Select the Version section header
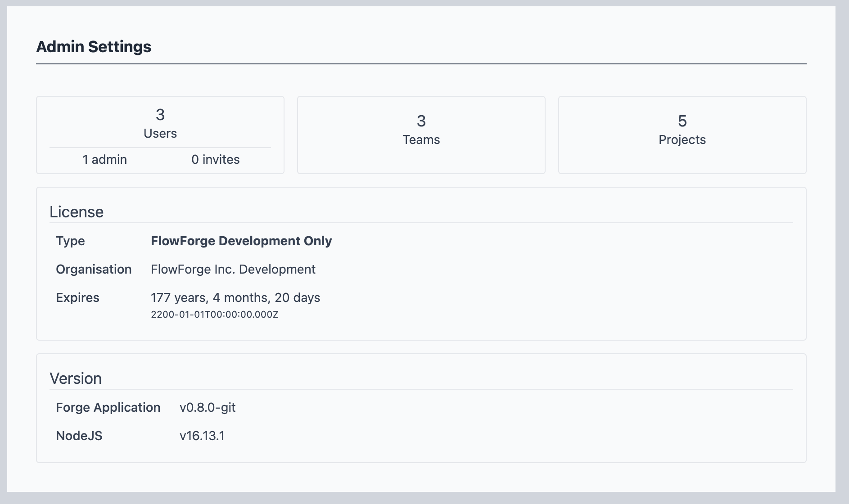This screenshot has width=849, height=504. coord(76,378)
